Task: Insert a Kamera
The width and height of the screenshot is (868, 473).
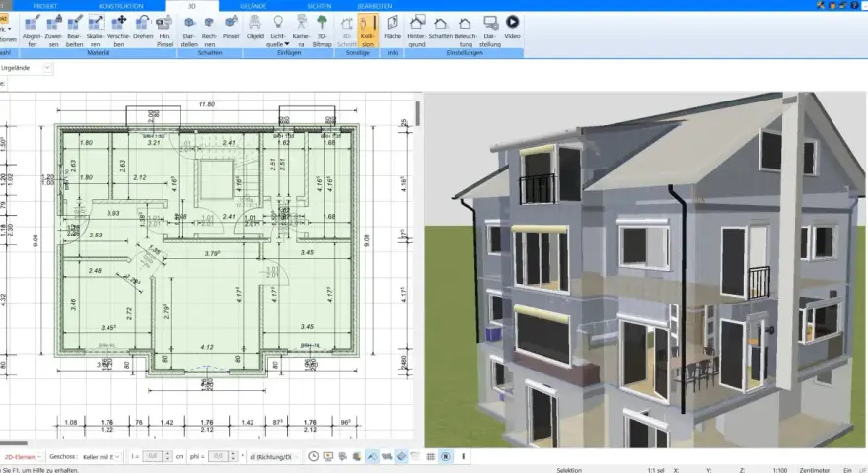Action: pos(301,31)
